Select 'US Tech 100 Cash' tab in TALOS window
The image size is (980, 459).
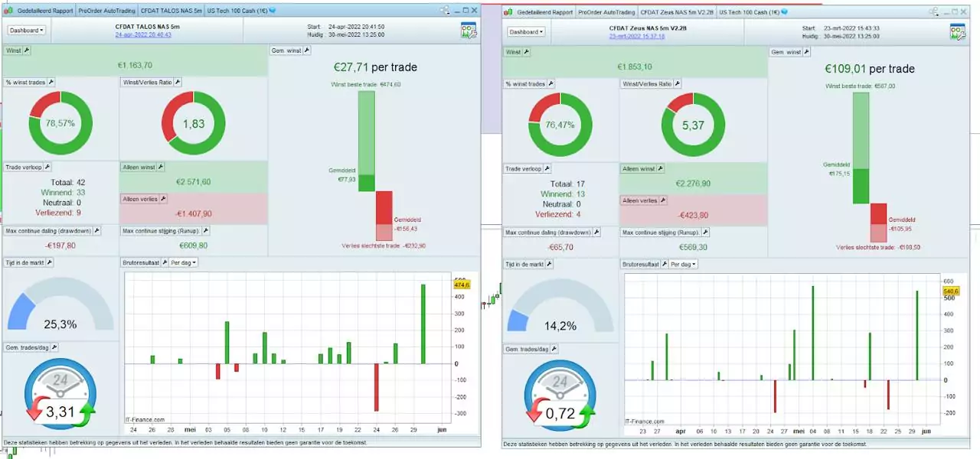241,11
